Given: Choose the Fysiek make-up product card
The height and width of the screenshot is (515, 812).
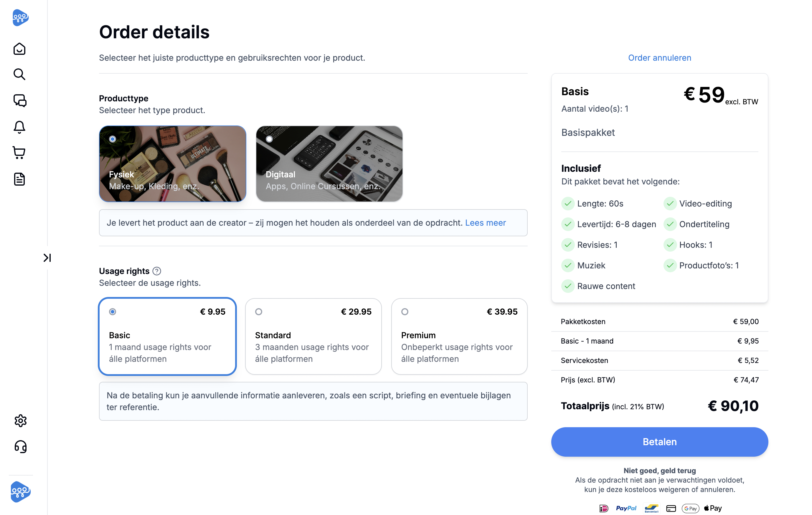Looking at the screenshot, I should (173, 164).
